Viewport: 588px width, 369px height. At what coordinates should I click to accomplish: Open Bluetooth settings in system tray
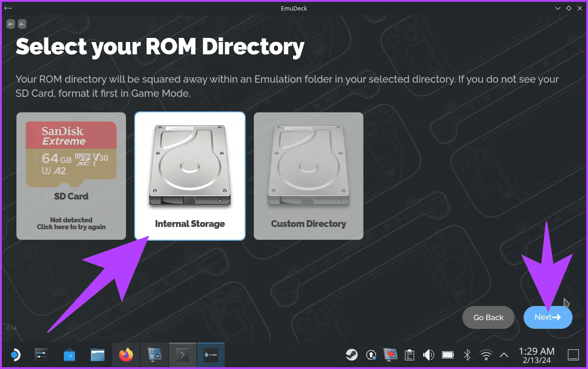pyautogui.click(x=467, y=355)
